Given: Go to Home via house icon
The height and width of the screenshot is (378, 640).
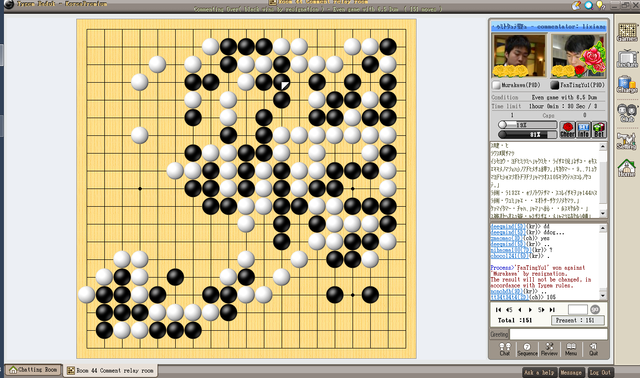Looking at the screenshot, I should point(627,168).
